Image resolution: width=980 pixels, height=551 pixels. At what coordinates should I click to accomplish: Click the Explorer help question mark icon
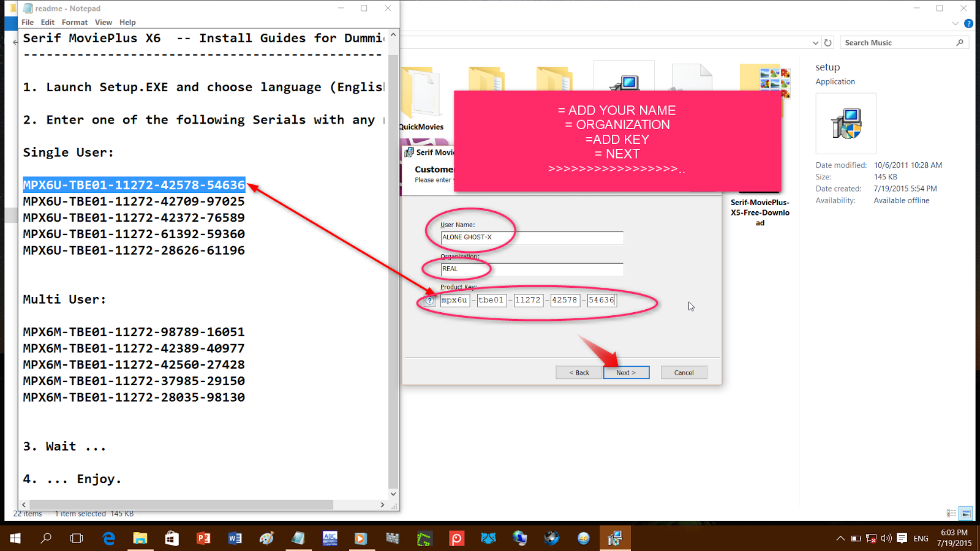click(x=968, y=23)
